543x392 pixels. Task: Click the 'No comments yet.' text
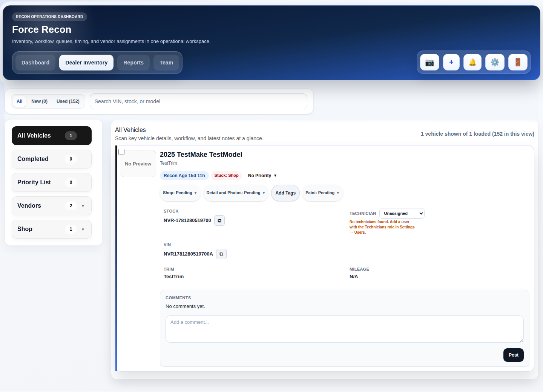point(185,306)
